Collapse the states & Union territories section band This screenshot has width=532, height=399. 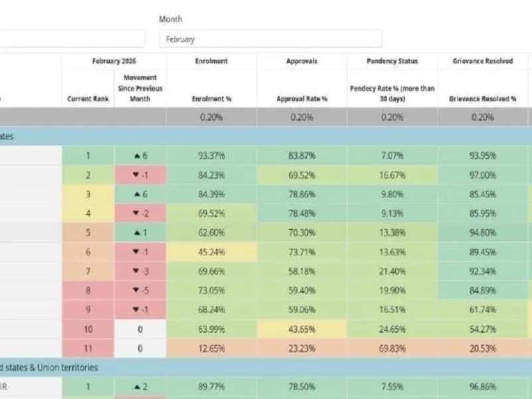tap(266, 368)
